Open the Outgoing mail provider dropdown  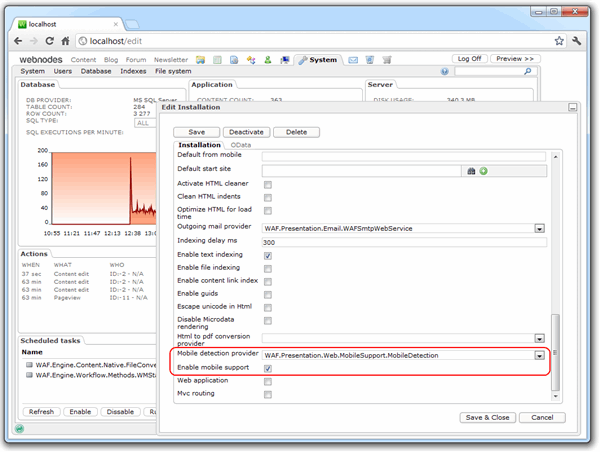point(539,228)
